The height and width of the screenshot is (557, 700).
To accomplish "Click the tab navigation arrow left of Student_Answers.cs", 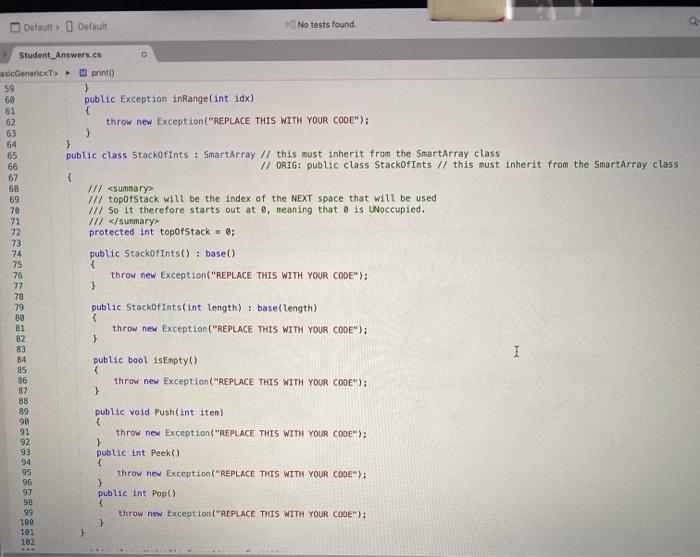I will pyautogui.click(x=4, y=55).
